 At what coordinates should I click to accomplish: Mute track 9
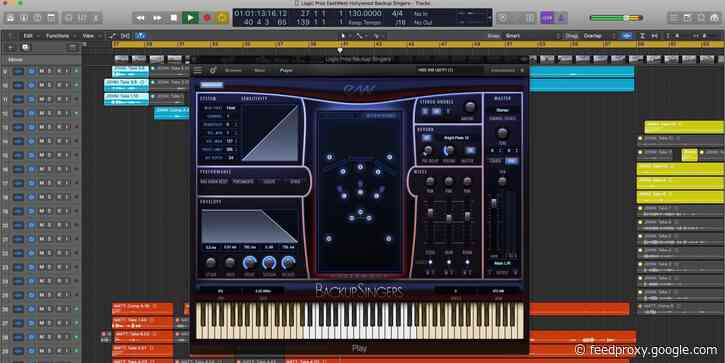click(x=42, y=71)
